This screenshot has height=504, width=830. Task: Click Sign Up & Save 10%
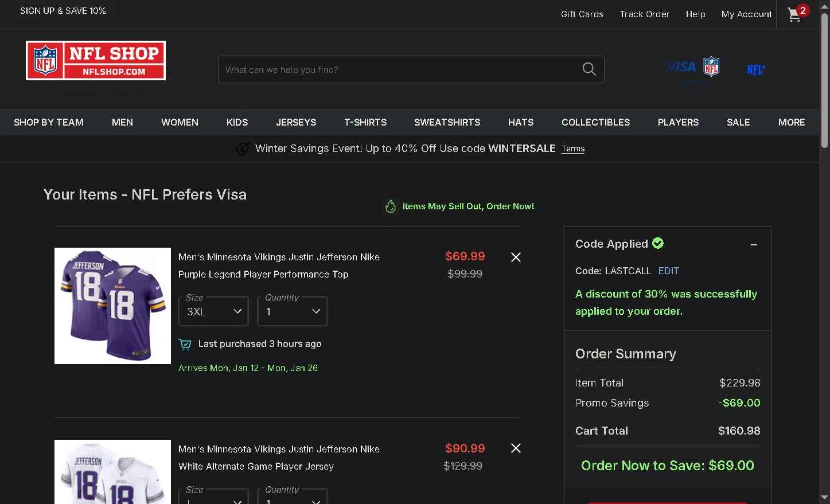63,11
